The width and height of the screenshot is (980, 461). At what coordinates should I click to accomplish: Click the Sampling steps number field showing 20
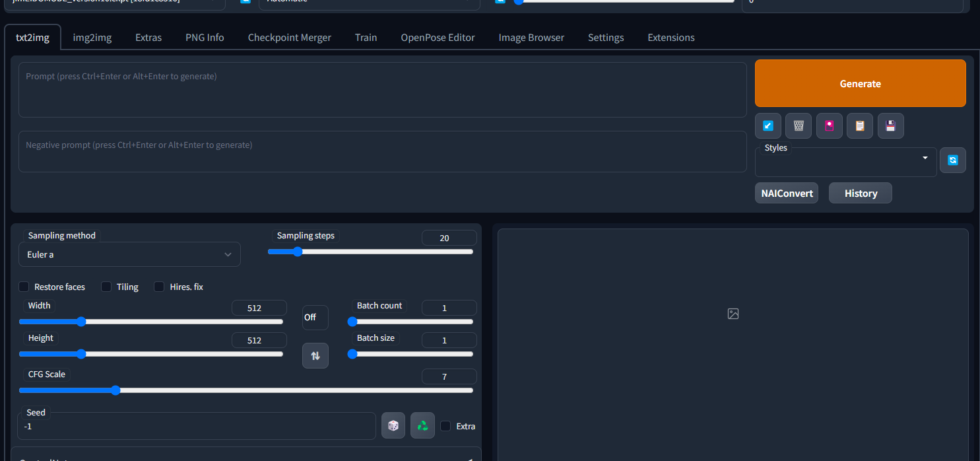click(x=449, y=238)
